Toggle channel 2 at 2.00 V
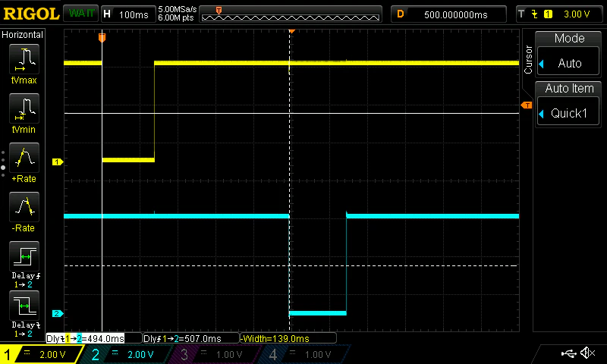The height and width of the screenshot is (364, 607). coord(127,354)
